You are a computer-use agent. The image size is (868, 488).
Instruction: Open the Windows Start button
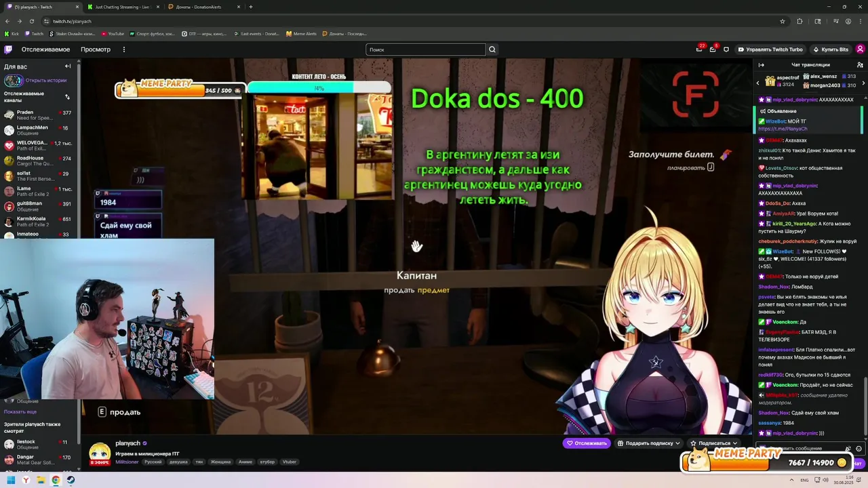coord(11,480)
